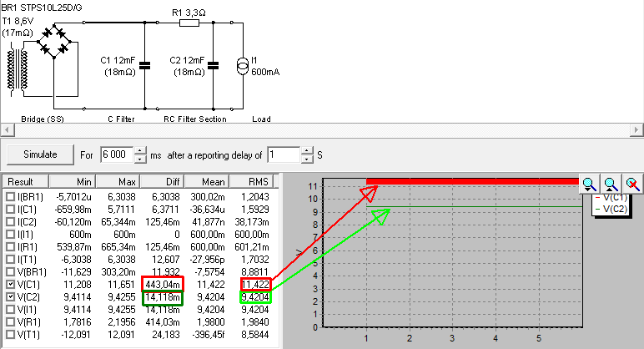
Task: Enable the V(R1) trace checkbox
Action: (11, 322)
